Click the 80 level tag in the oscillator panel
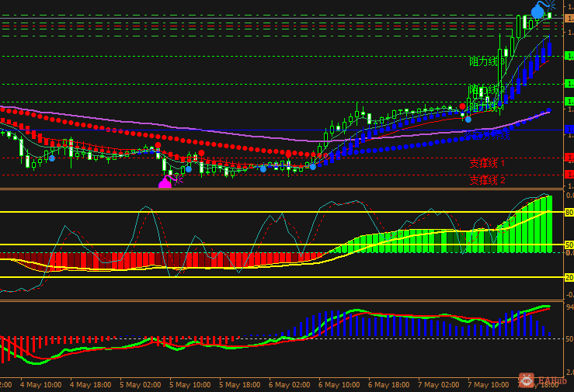574x392 pixels. tap(569, 213)
